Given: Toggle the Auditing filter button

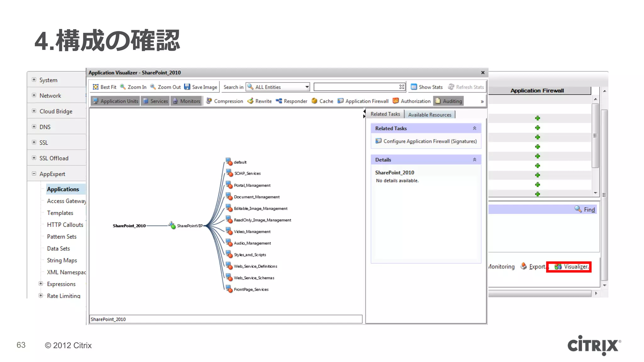Looking at the screenshot, I should pos(448,101).
